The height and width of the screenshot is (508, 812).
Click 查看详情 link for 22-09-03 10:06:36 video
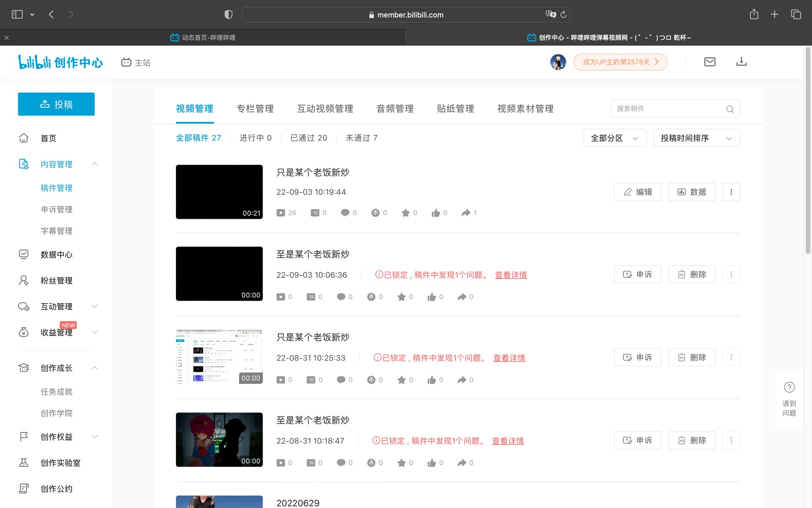[x=511, y=275]
